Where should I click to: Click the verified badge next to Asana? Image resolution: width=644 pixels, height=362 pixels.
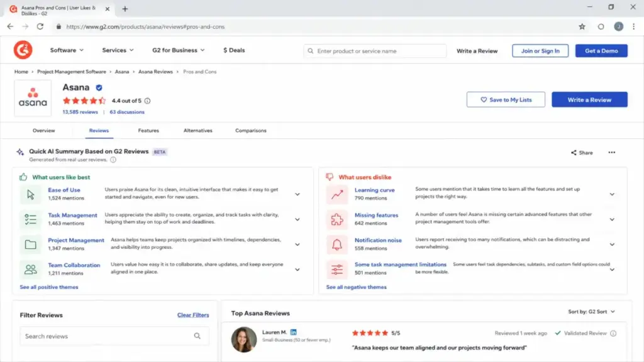pyautogui.click(x=99, y=87)
